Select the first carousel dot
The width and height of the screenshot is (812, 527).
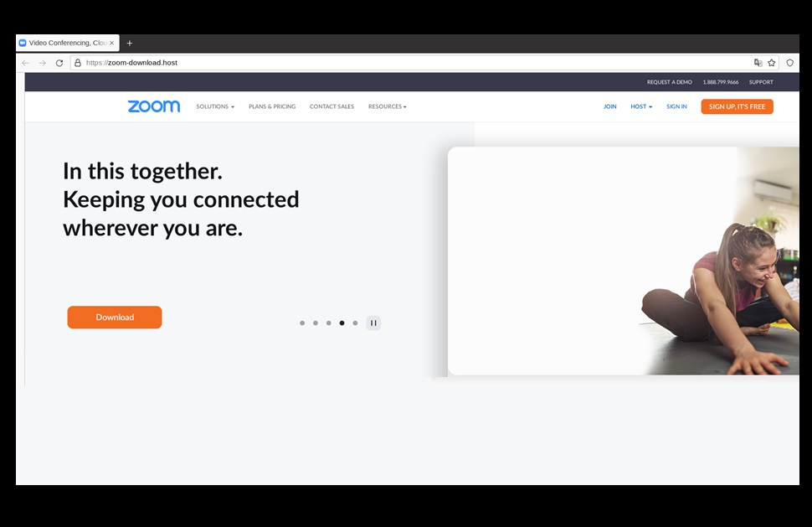(302, 323)
